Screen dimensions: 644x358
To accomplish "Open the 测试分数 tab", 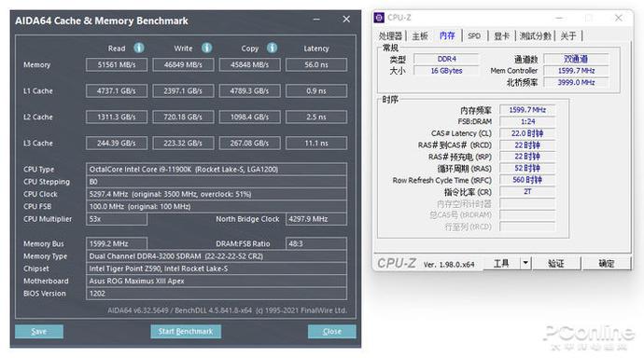I will [x=535, y=36].
